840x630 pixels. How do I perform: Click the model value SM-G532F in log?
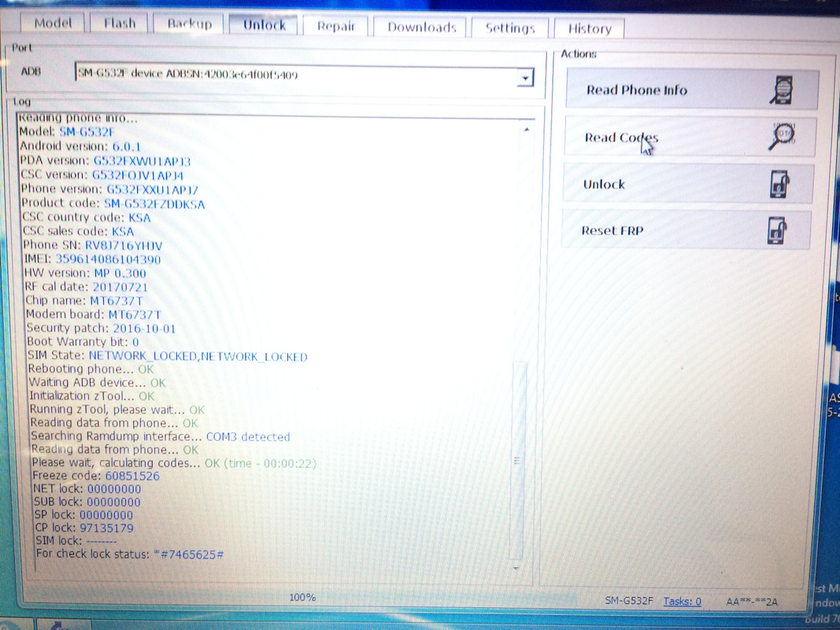[x=87, y=132]
